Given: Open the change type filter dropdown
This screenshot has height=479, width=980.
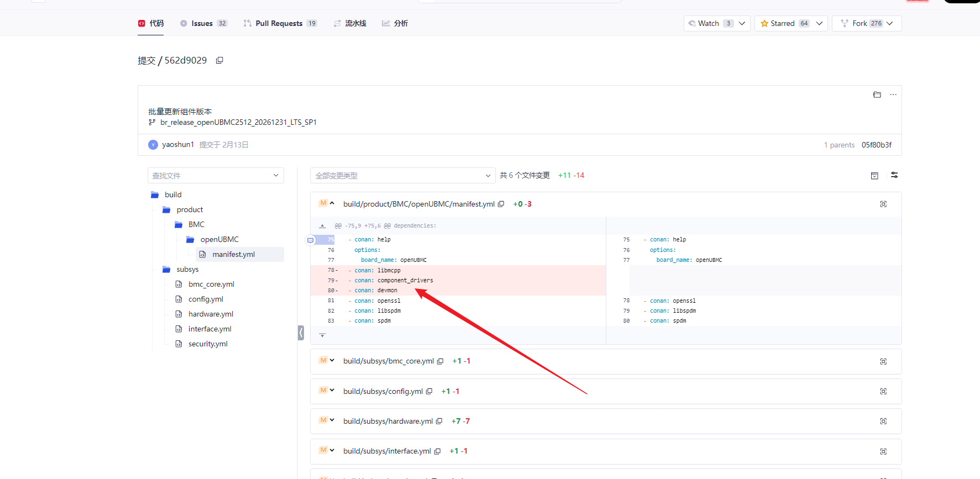Looking at the screenshot, I should [x=402, y=176].
